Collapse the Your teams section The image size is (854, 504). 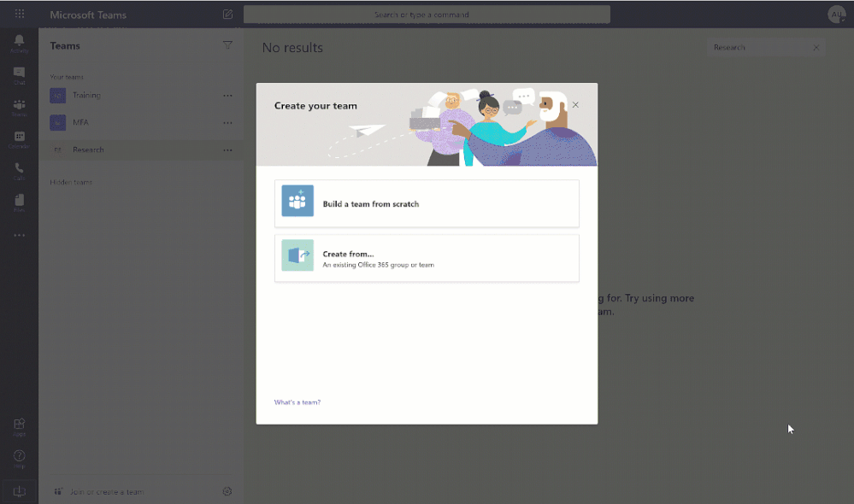point(67,77)
